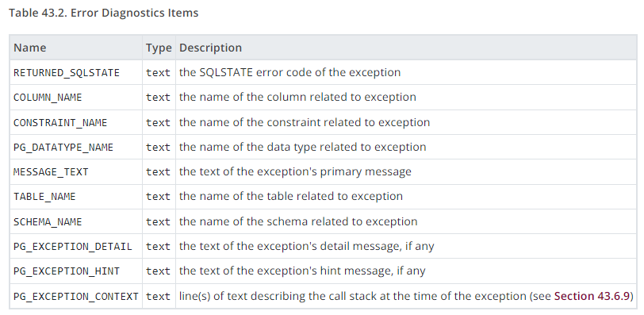Select the COLUMN_NAME item name
The width and height of the screenshot is (644, 315).
click(48, 98)
